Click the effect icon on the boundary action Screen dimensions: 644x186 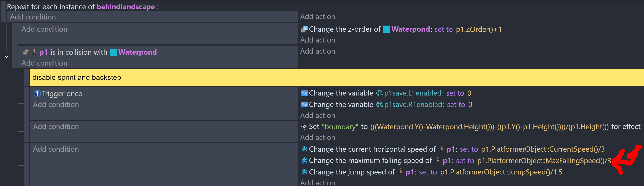304,127
